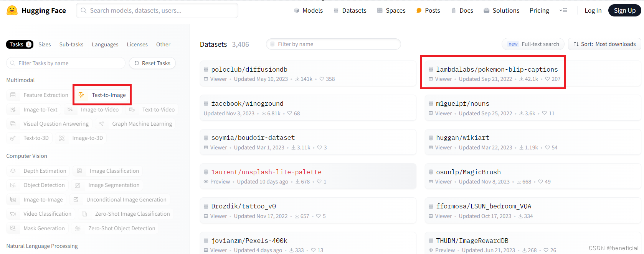644x254 pixels.
Task: Click the sort arrows icon
Action: (576, 44)
